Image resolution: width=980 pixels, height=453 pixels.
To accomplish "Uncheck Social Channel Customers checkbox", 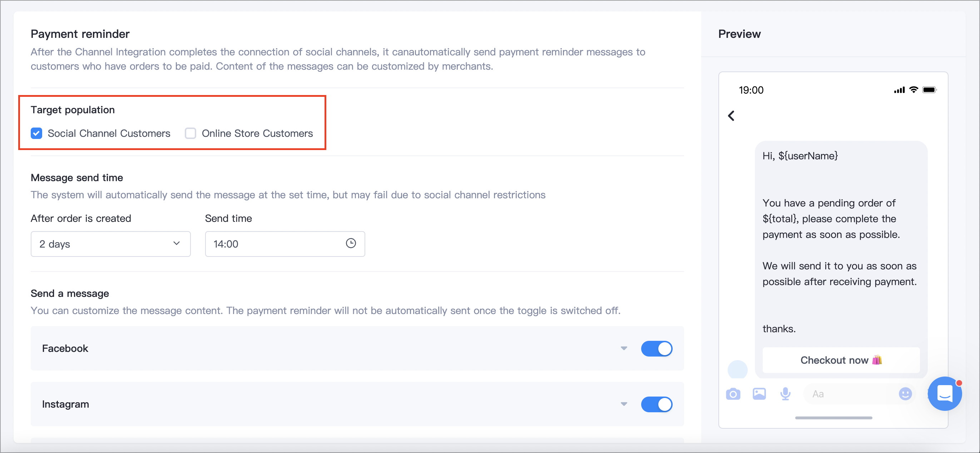I will (x=36, y=133).
